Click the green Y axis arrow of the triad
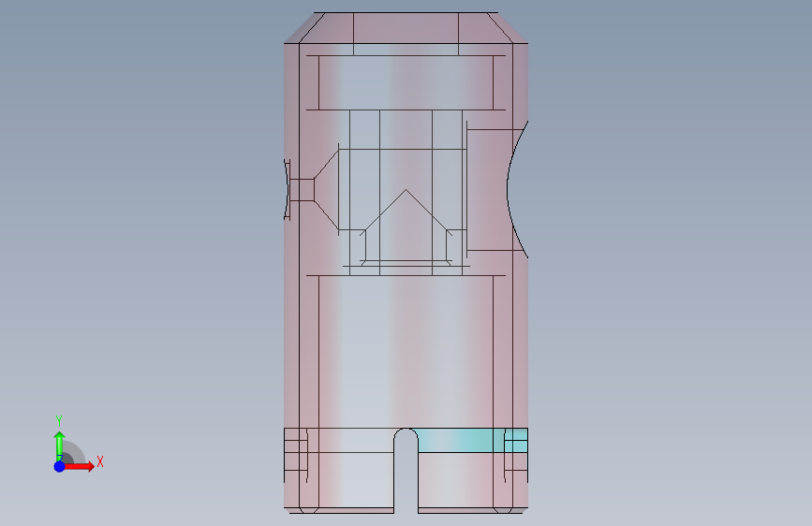This screenshot has width=812, height=526. point(59,446)
